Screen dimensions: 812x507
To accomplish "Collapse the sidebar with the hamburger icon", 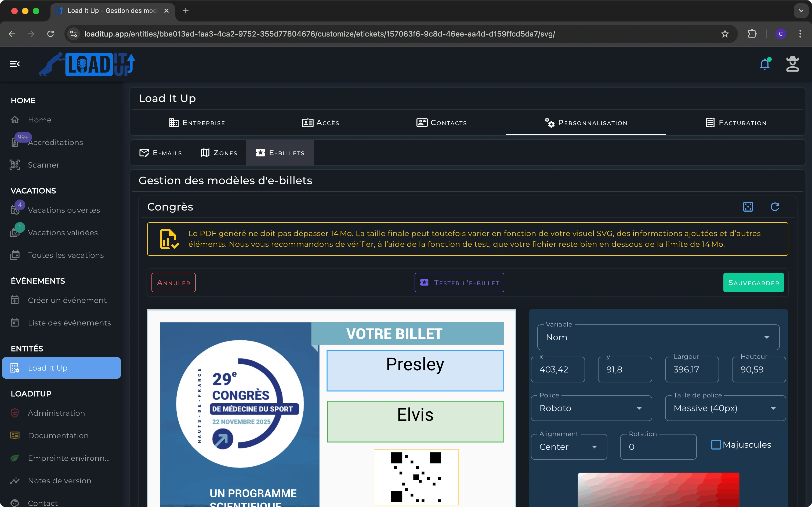I will [x=15, y=64].
